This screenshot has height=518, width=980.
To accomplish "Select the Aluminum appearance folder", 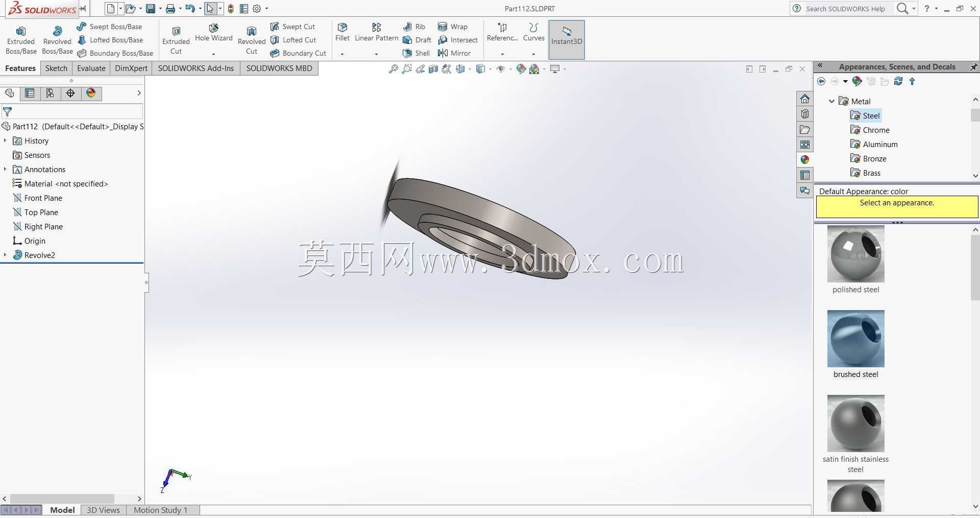I will (x=874, y=144).
